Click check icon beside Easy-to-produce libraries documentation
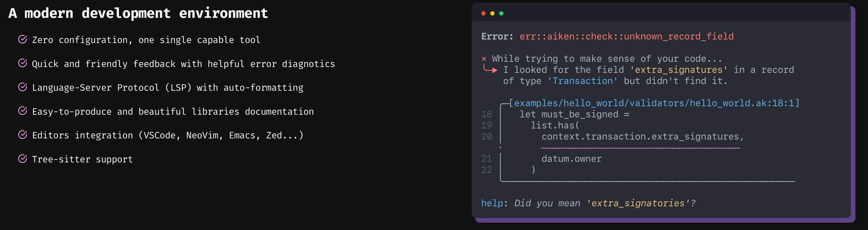The height and width of the screenshot is (230, 868). point(23,111)
